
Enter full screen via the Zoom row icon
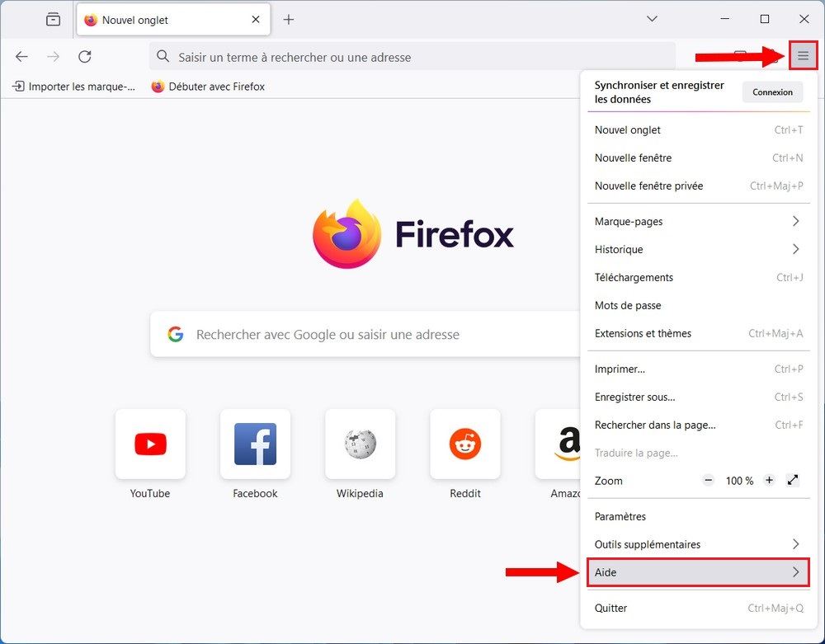[794, 481]
